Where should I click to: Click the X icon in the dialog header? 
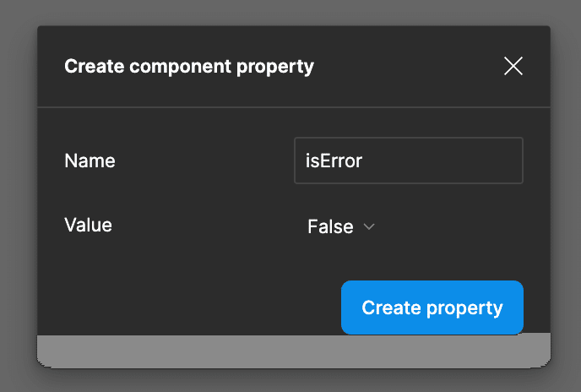pyautogui.click(x=513, y=66)
